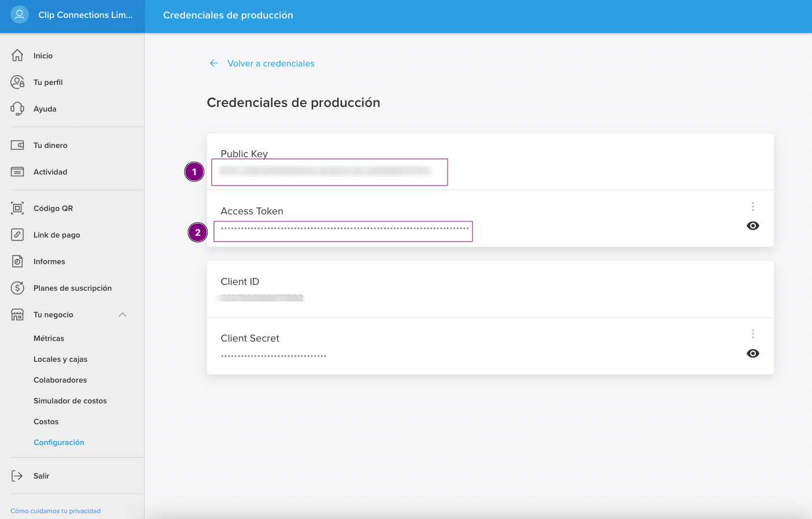This screenshot has width=812, height=519.
Task: Open Código QR using its icon
Action: (17, 208)
